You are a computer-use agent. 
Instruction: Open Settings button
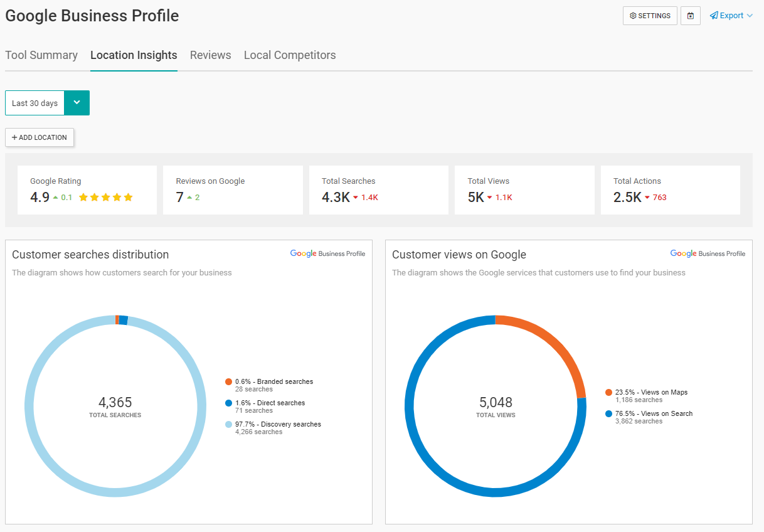(x=650, y=16)
